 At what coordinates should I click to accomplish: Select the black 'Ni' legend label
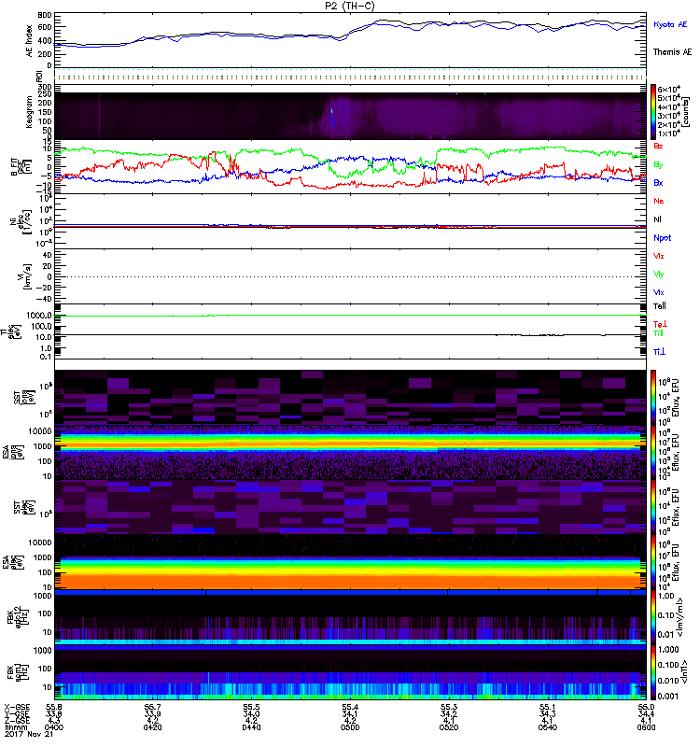coord(657,219)
